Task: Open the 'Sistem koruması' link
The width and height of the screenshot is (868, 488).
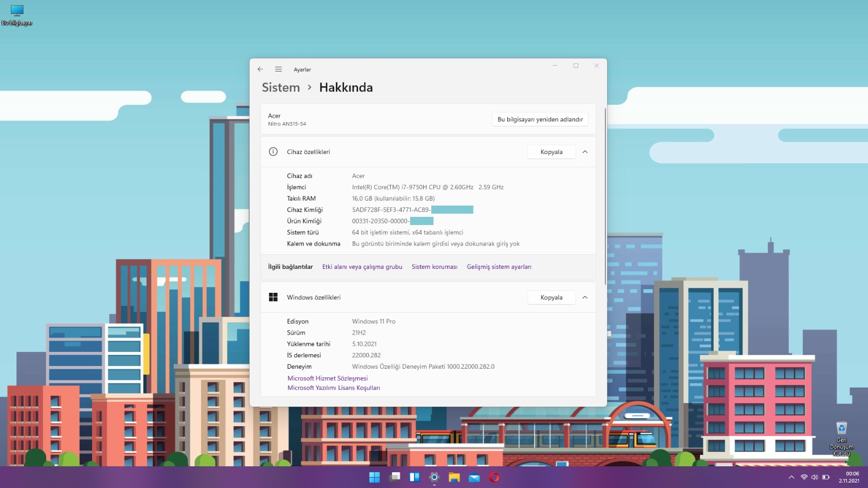Action: 435,267
